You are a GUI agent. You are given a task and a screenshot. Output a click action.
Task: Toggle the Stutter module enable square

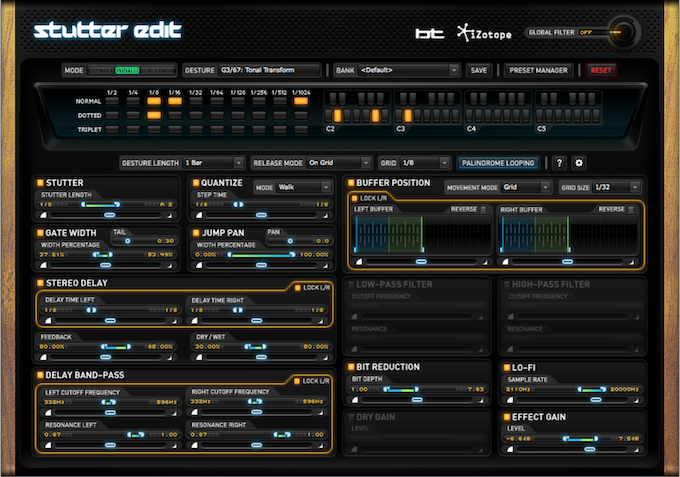(40, 183)
